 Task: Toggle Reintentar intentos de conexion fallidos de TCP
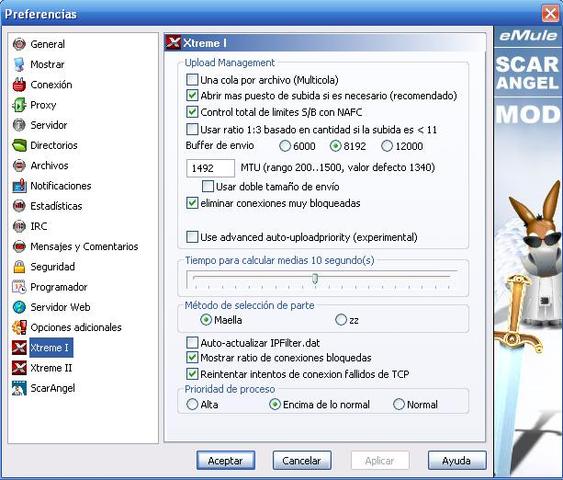pyautogui.click(x=192, y=374)
